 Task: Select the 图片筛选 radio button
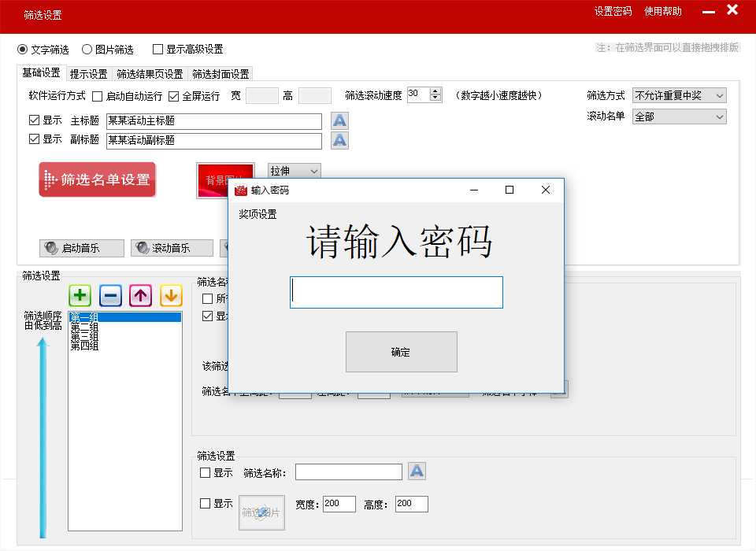[x=87, y=50]
